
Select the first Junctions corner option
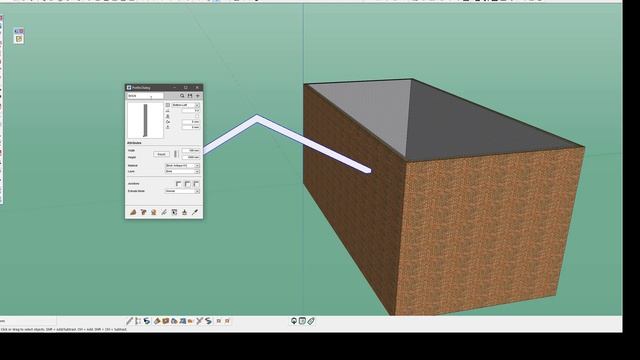pos(178,184)
